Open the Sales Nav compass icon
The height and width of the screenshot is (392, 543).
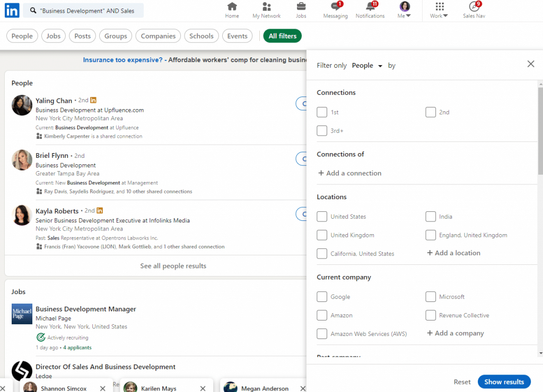pyautogui.click(x=474, y=6)
